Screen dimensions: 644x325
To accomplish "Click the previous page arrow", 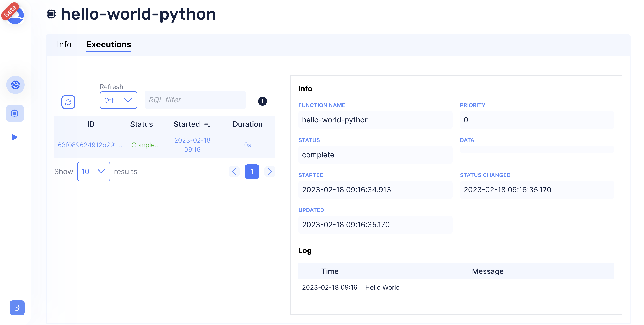I will [234, 172].
